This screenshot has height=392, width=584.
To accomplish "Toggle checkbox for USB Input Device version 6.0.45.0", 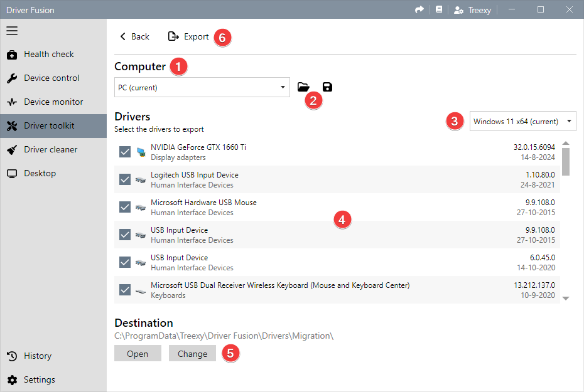I will pyautogui.click(x=125, y=262).
